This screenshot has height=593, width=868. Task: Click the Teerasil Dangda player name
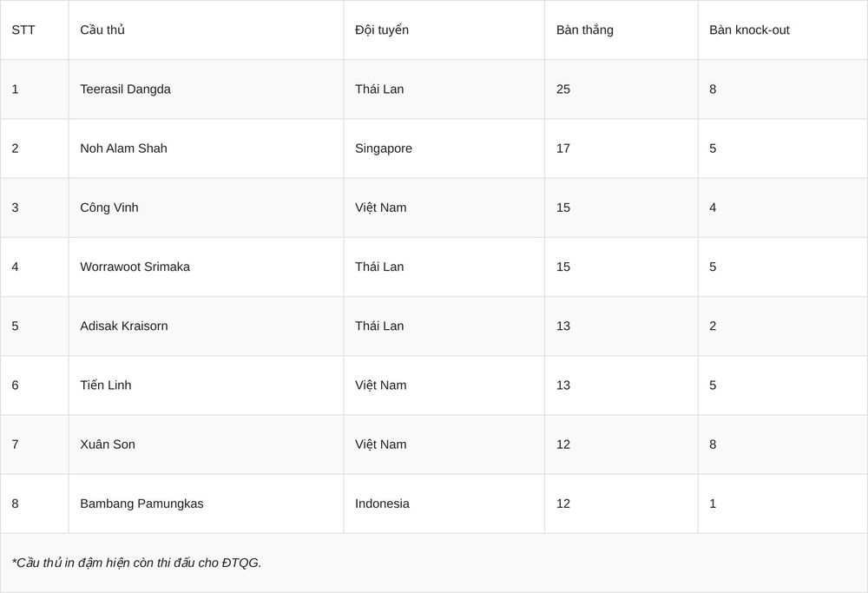(125, 89)
